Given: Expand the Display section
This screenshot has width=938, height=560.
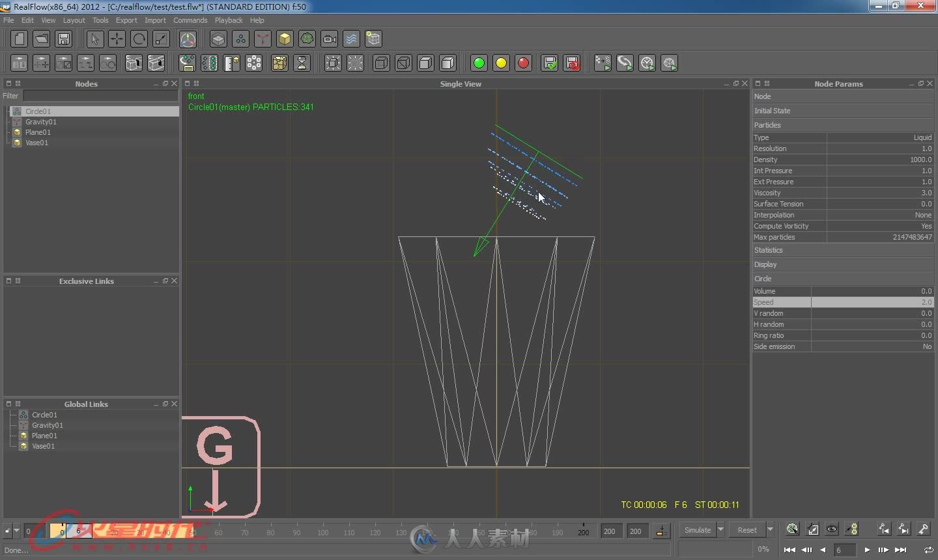Looking at the screenshot, I should [x=843, y=264].
